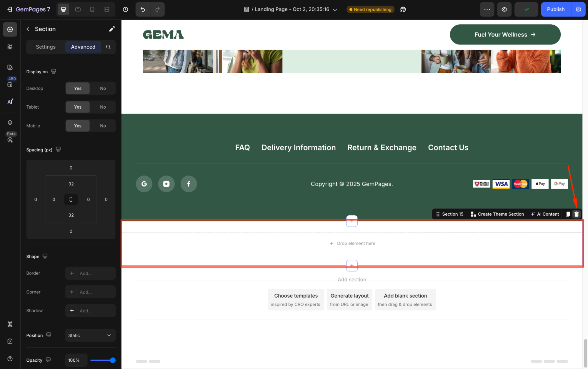Open version history clock icon
The width and height of the screenshot is (588, 369).
click(x=125, y=9)
